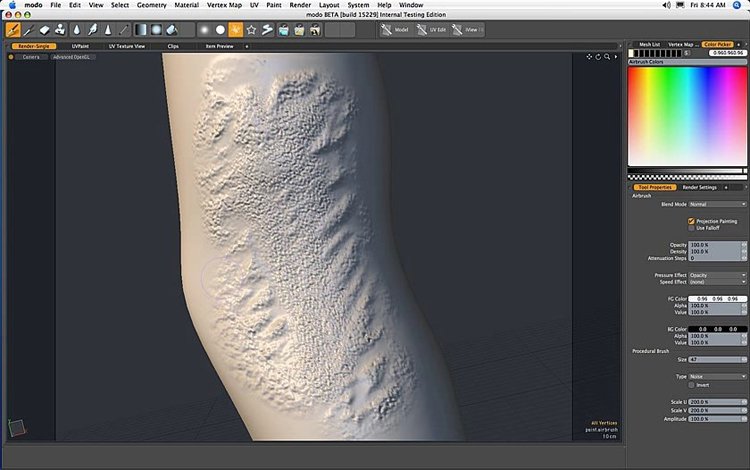
Task: Select the Airbrush paint tool
Action: pyautogui.click(x=12, y=30)
